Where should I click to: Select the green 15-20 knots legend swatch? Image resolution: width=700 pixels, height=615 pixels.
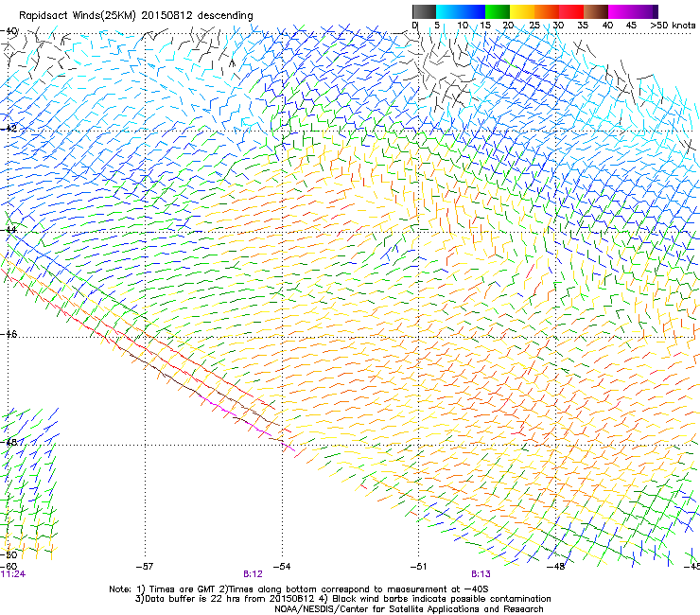498,11
